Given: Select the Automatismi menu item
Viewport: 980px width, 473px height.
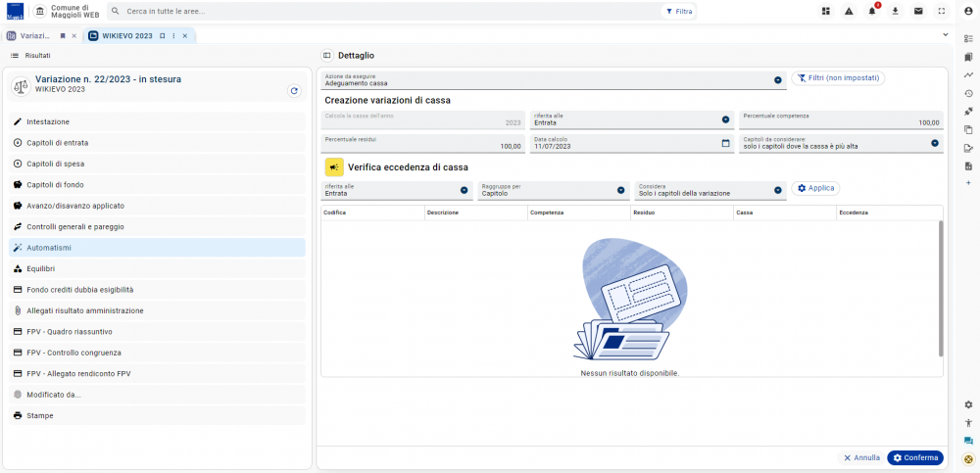Looking at the screenshot, I should coord(157,248).
